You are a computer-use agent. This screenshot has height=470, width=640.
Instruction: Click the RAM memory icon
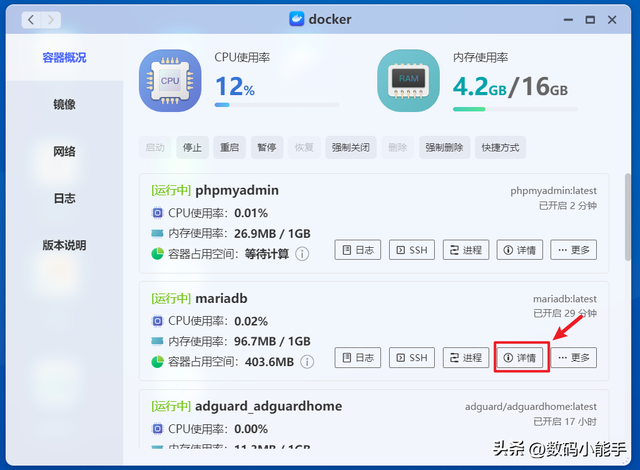click(408, 81)
